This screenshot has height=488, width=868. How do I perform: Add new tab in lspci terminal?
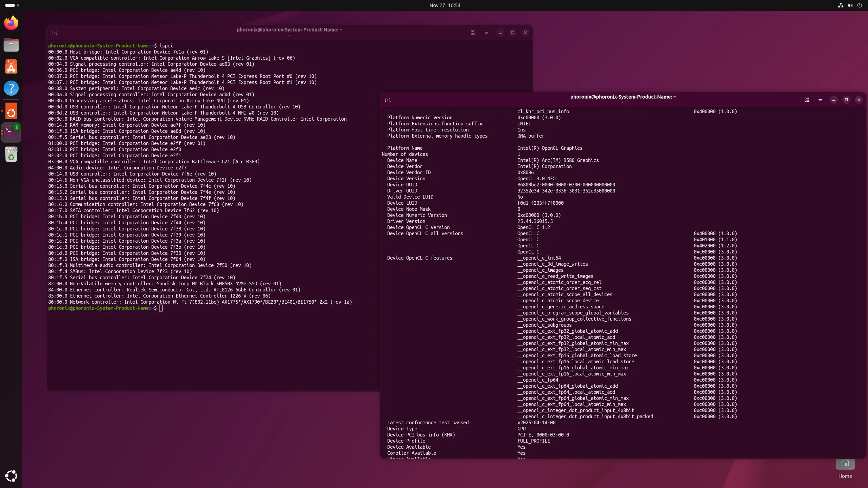(54, 33)
